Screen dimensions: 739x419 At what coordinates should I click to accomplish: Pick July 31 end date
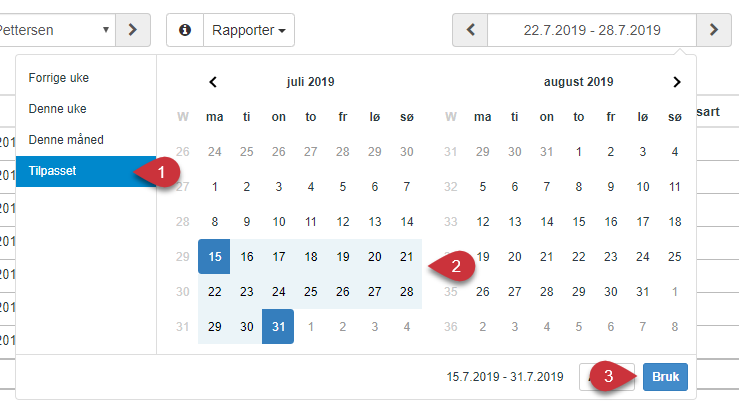click(x=278, y=326)
